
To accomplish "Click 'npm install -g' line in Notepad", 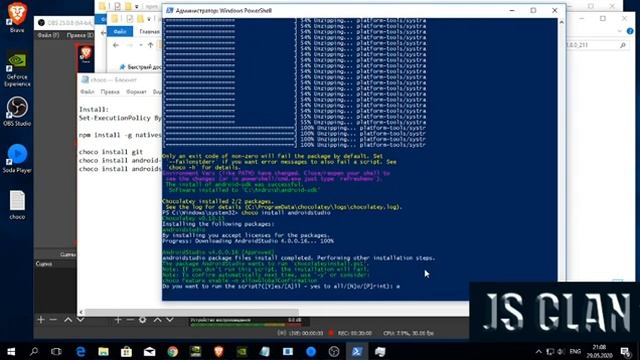I will pos(120,135).
